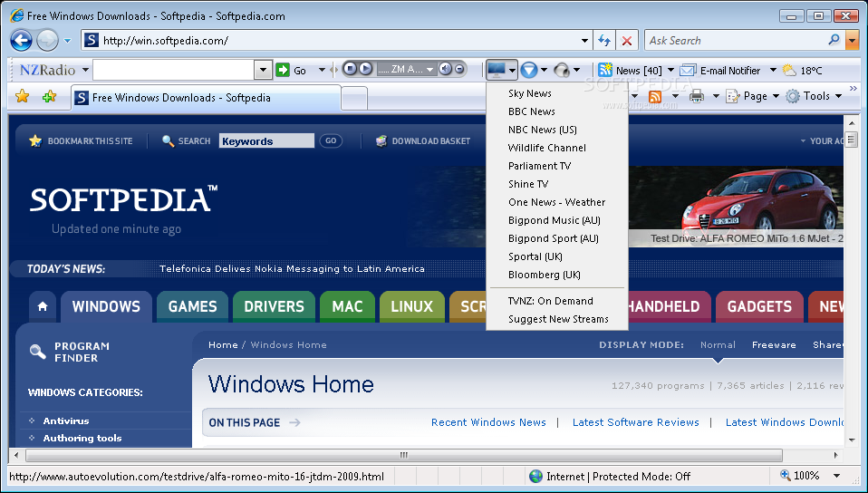Mute the radio with the speaker icon
Screen dimensions: 868x493
click(x=445, y=69)
